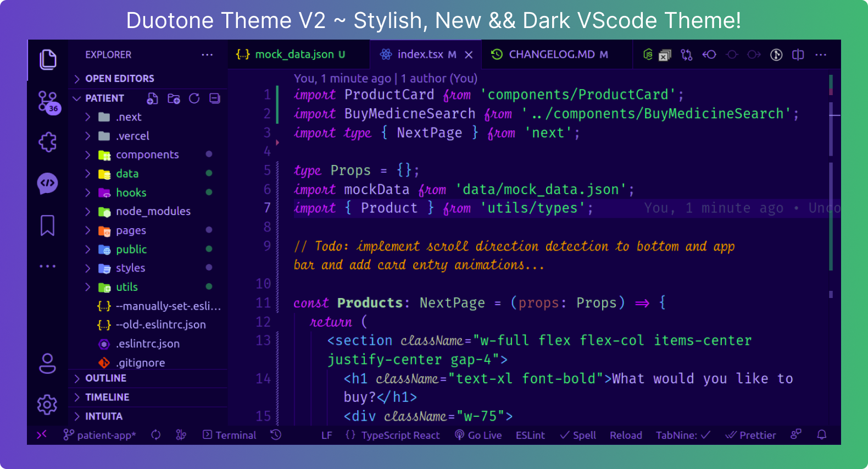
Task: Expand the OPEN EDITORS section
Action: coord(148,79)
